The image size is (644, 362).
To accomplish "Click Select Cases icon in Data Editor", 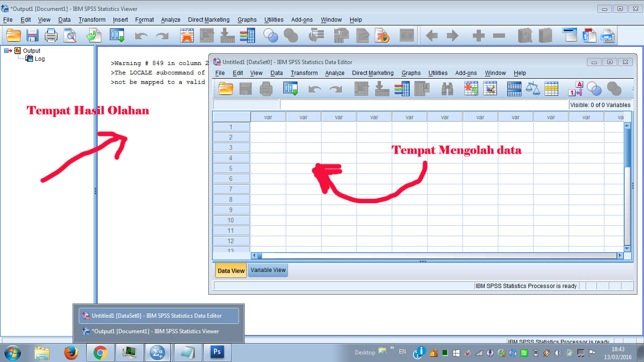I will (x=551, y=88).
